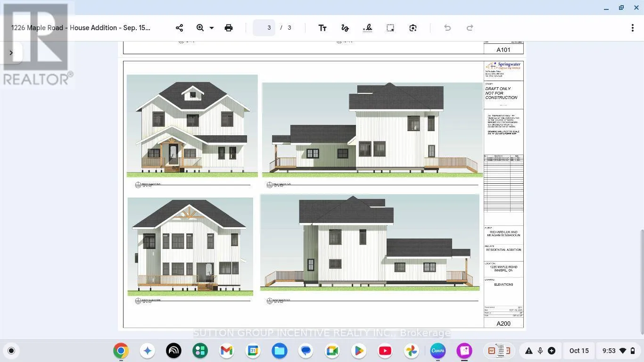Click the page number input field
644x362 pixels.
coord(264,28)
